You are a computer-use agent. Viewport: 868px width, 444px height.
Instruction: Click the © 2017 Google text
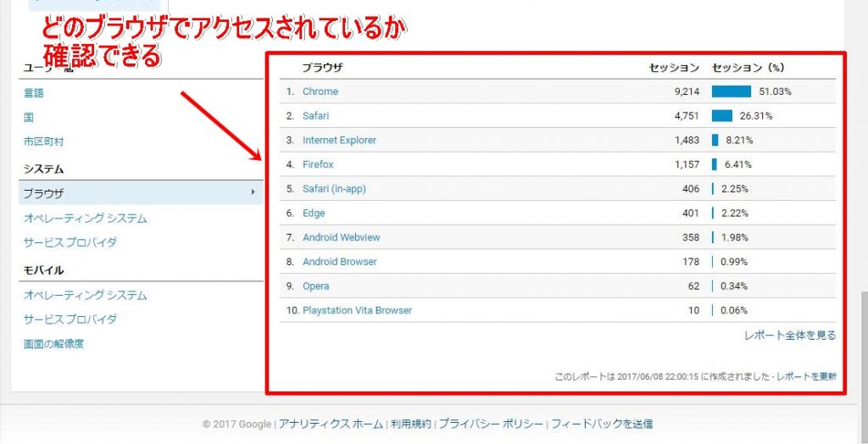(236, 424)
